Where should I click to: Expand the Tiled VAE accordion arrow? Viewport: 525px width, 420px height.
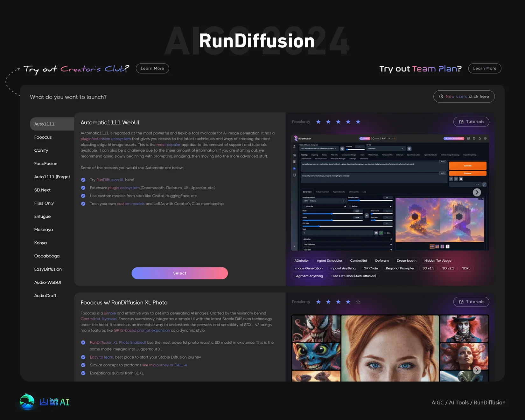391,250
